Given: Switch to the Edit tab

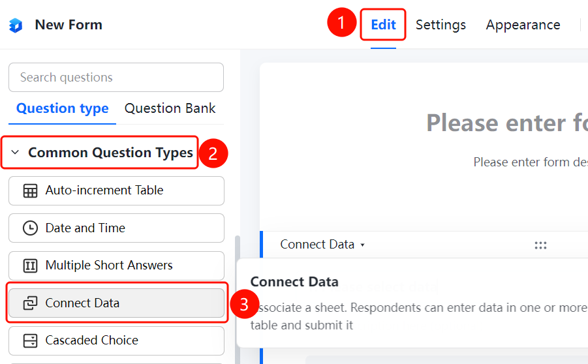Looking at the screenshot, I should pos(383,25).
